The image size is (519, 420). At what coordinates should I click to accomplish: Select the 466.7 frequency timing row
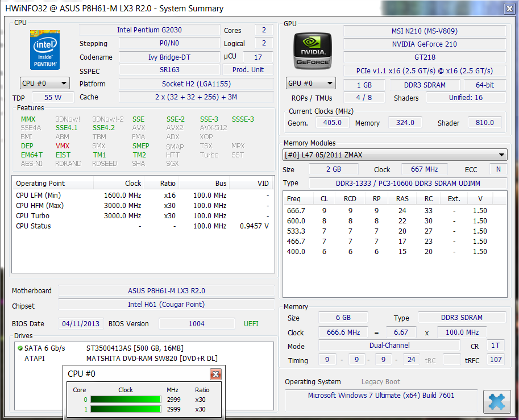click(395, 242)
